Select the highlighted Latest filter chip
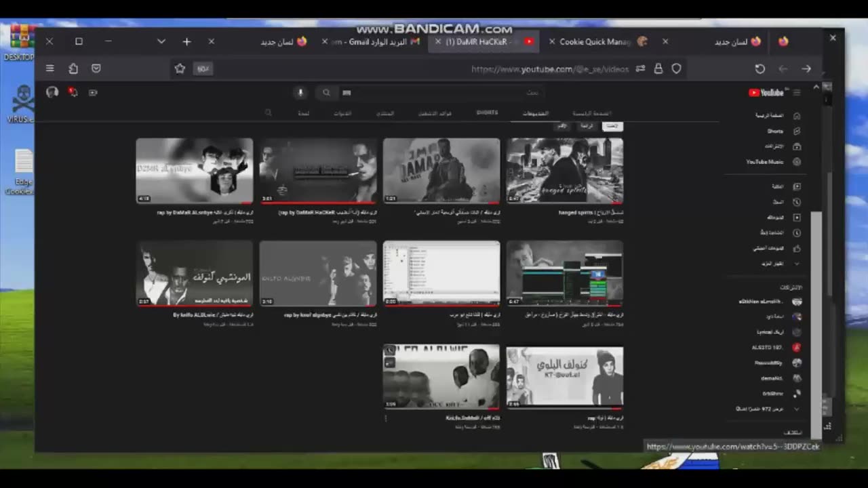Screen dimensions: 868x488 (612, 126)
